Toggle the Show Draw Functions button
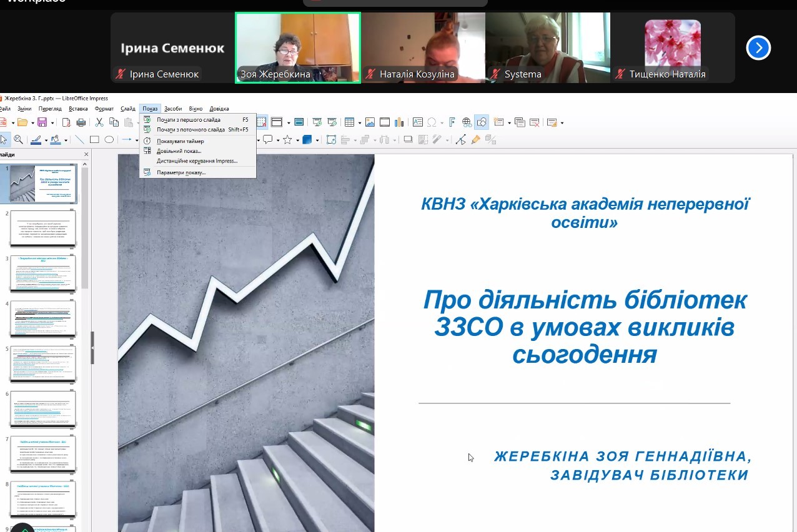Viewport: 797px width, 532px height. point(481,122)
